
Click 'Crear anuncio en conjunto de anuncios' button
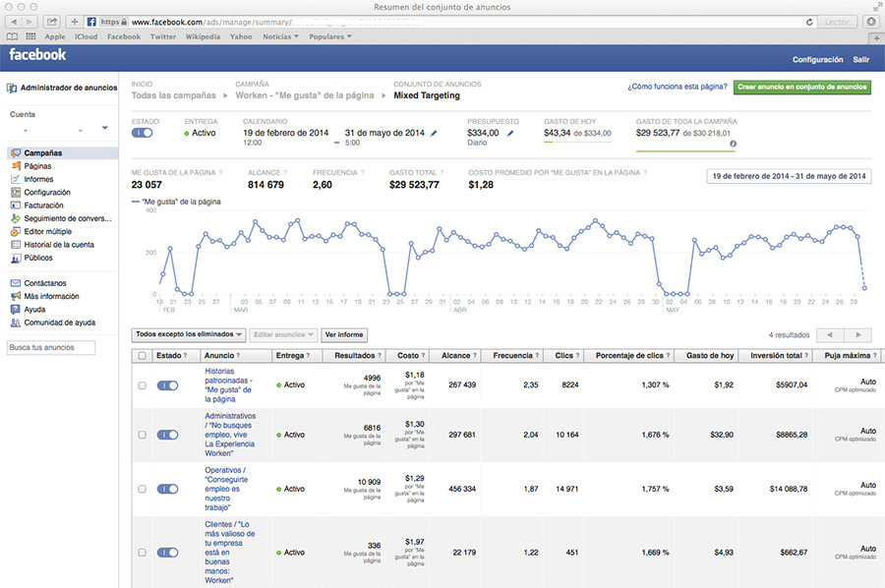801,87
